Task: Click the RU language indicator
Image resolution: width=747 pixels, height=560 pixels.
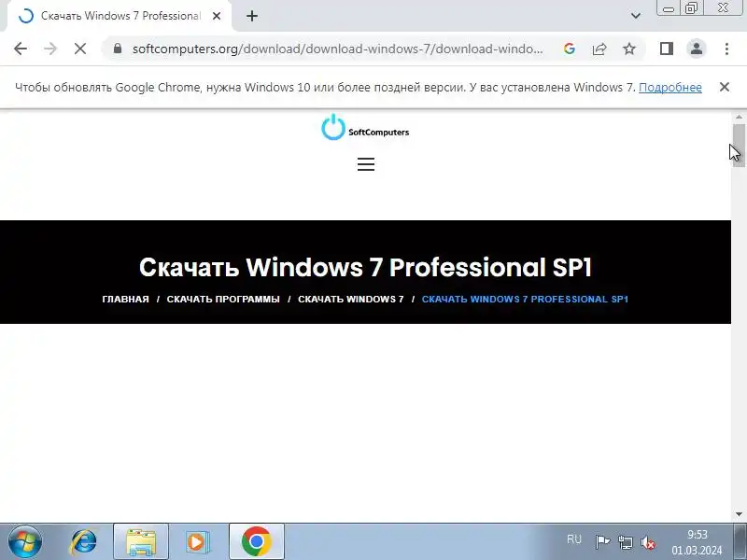Action: [574, 539]
